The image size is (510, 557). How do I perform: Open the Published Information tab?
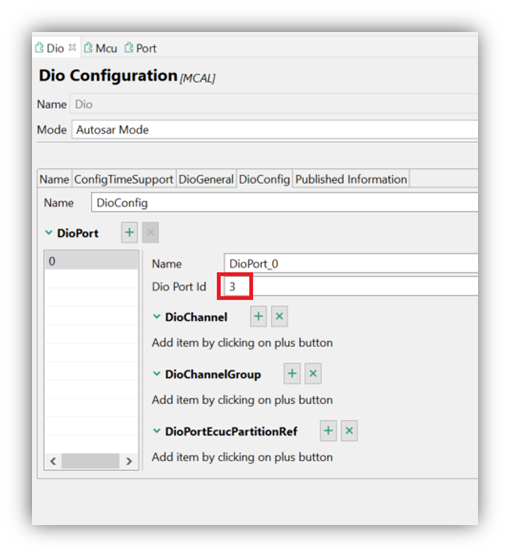(x=351, y=179)
